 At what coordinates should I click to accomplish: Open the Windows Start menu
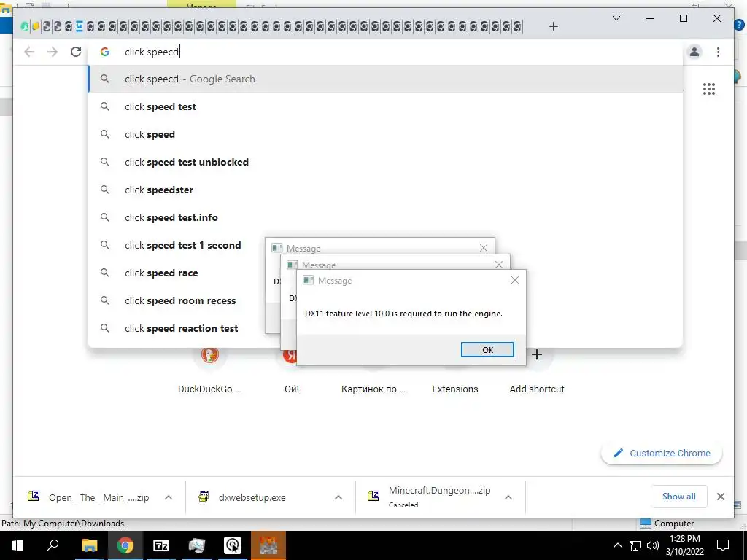(18, 545)
